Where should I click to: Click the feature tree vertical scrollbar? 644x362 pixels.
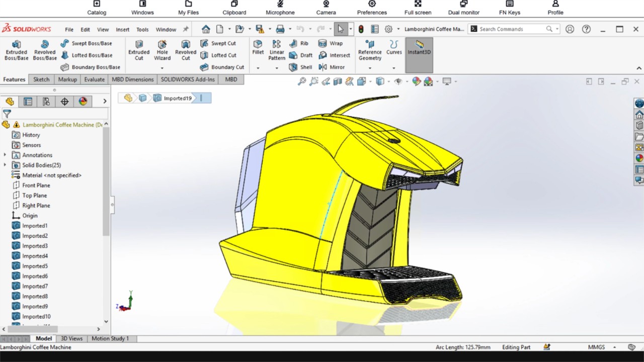[106, 182]
